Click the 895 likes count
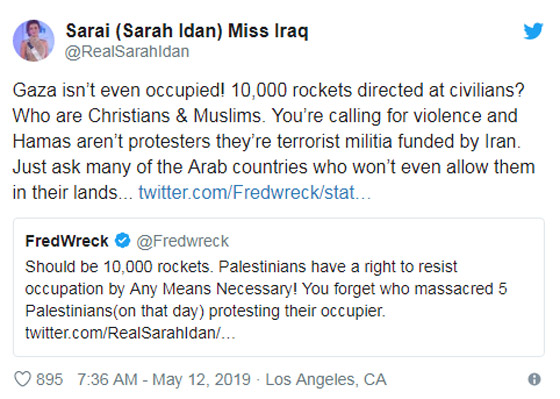 pos(50,379)
